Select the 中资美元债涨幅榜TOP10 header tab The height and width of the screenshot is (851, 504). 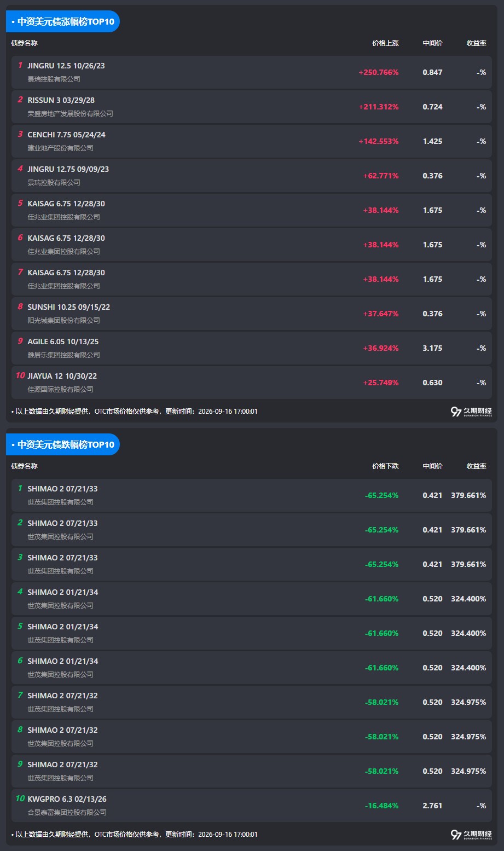tap(63, 21)
